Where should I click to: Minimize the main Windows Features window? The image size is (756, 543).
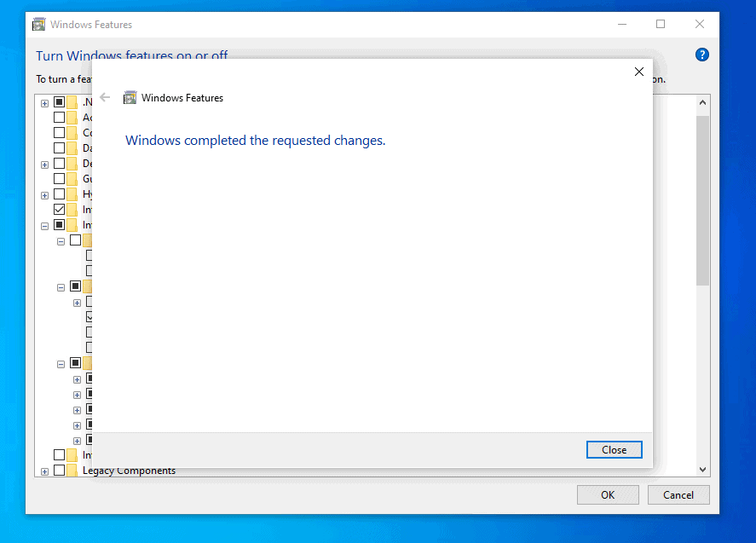pos(622,24)
